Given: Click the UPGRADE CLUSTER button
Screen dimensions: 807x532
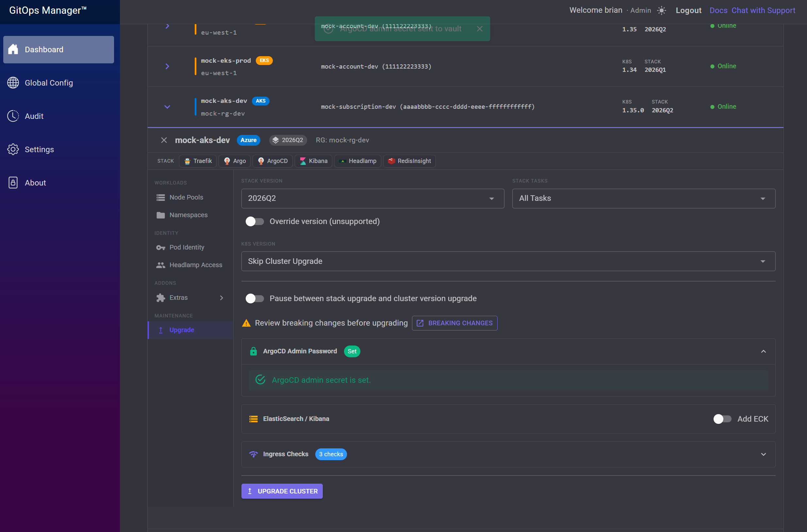Looking at the screenshot, I should (282, 491).
